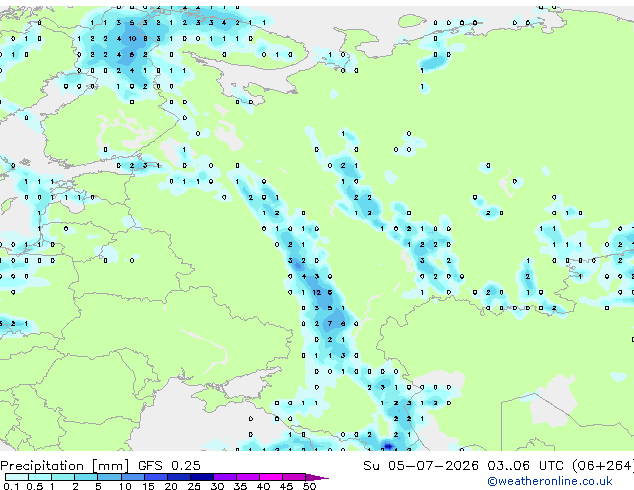The height and width of the screenshot is (490, 634).
Task: Pick the 40–45 mm magenta legend swatch
Action: (271, 477)
